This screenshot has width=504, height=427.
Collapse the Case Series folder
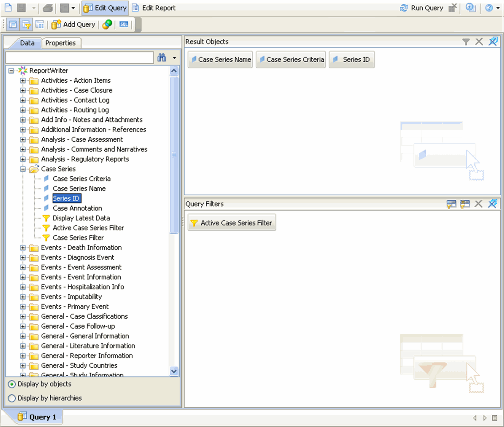point(23,169)
